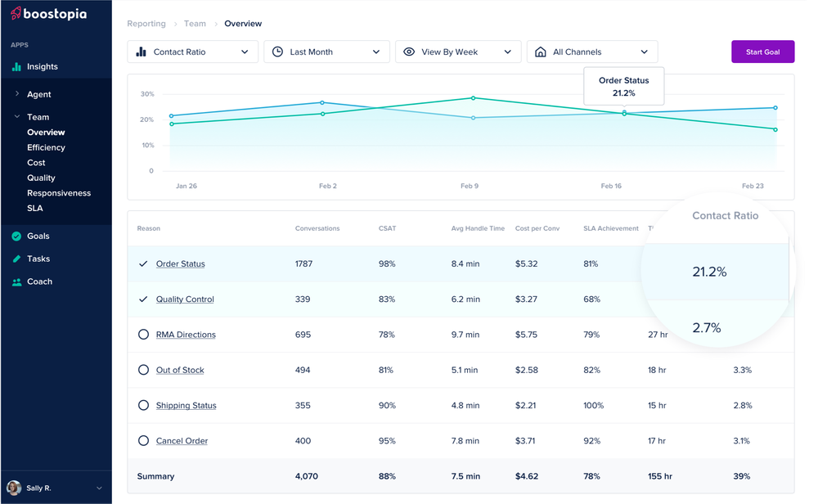Click the blue Feb 23 data point
The image size is (818, 504).
[x=775, y=108]
